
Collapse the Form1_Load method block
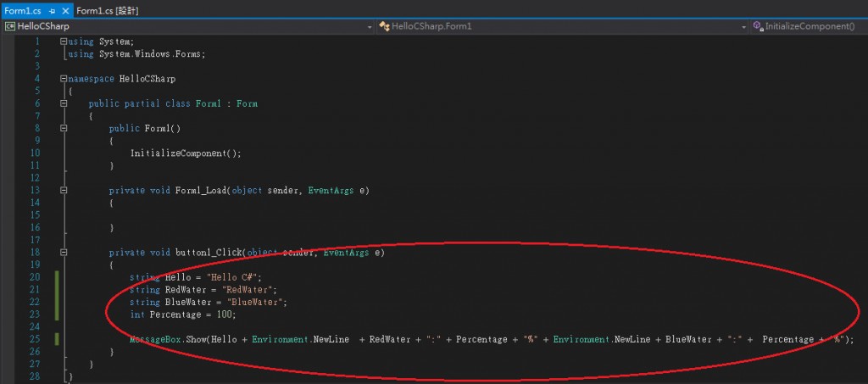click(64, 191)
